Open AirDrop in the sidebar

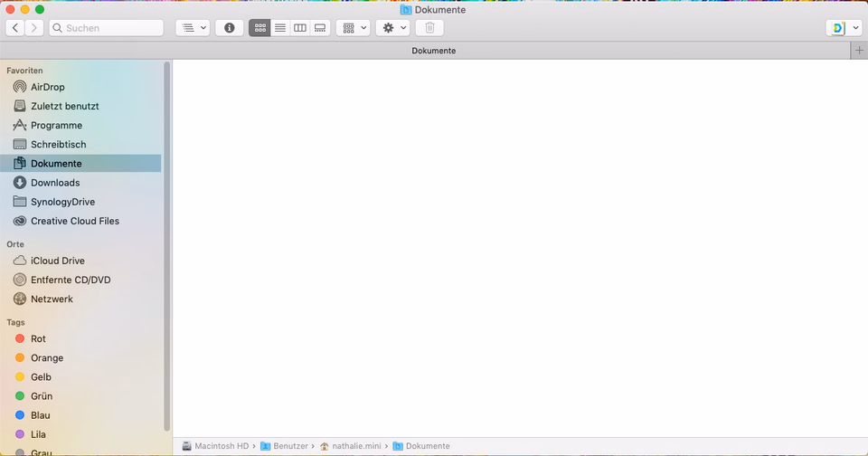80,87
